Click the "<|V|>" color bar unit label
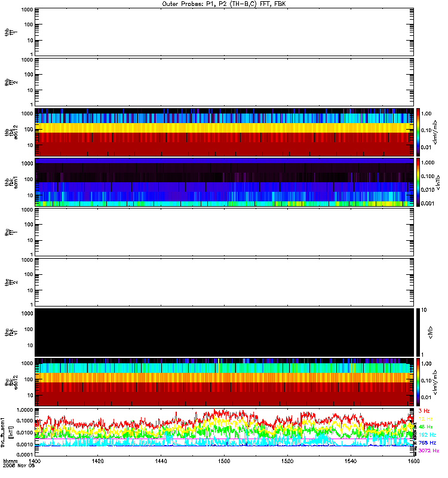Viewport: 448px width, 478px height. pos(430,332)
